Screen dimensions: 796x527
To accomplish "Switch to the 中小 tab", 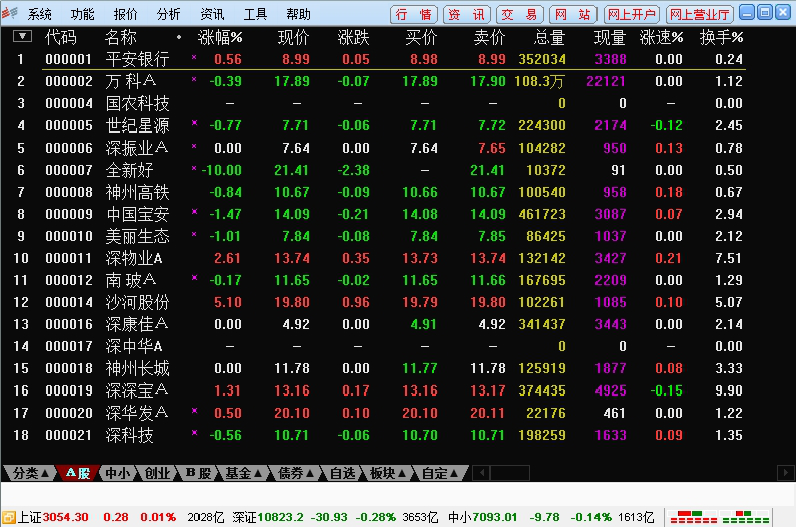I will (x=117, y=473).
